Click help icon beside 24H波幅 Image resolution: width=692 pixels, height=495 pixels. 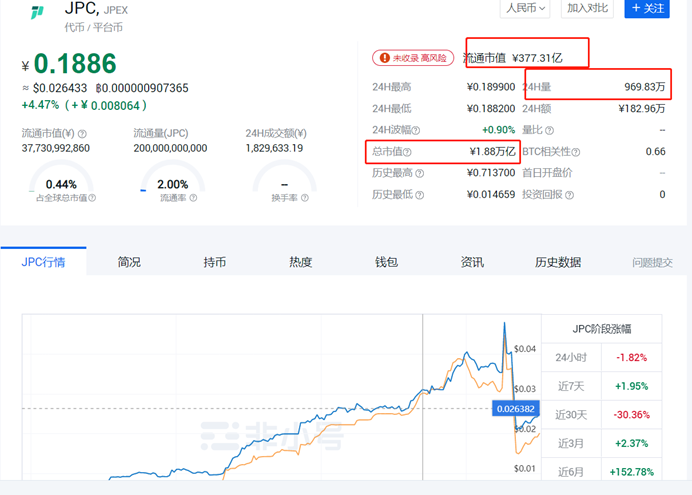[x=416, y=131]
